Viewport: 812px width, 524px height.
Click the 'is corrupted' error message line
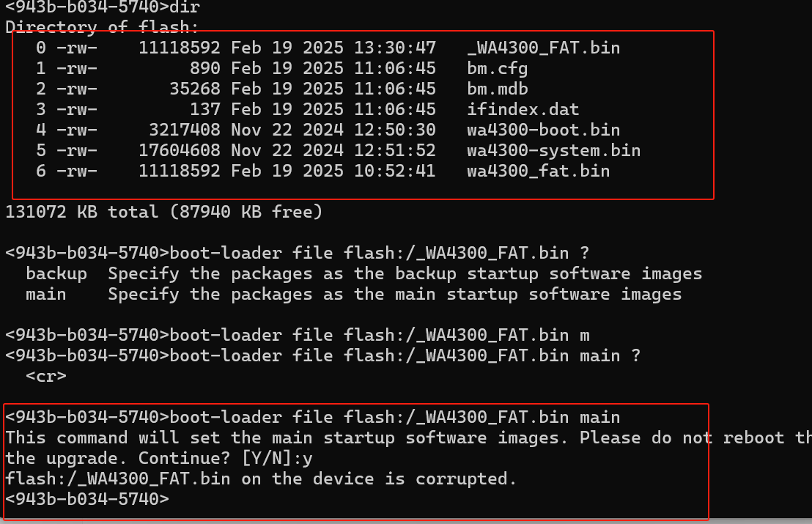pos(261,479)
